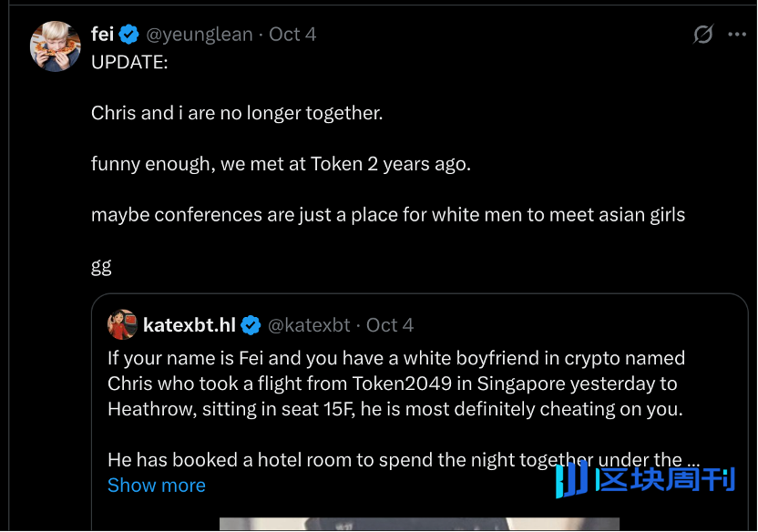Click the striped blue watermark logo icon
Image resolution: width=758 pixels, height=532 pixels.
tap(571, 479)
